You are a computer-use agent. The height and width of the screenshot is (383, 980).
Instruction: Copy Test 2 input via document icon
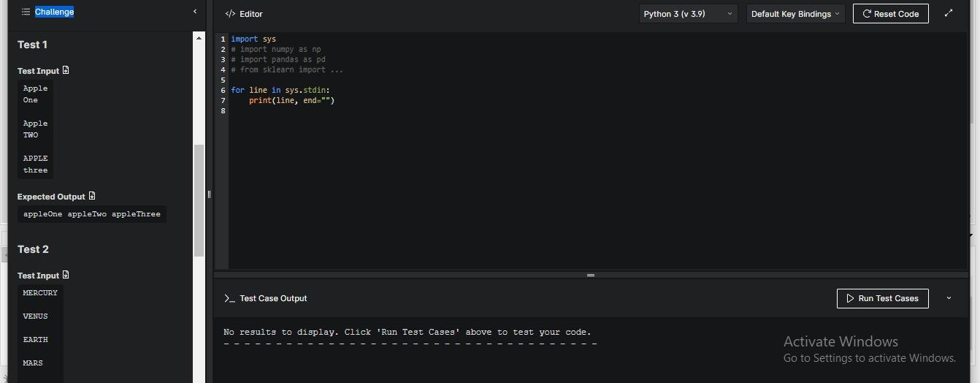tap(66, 275)
